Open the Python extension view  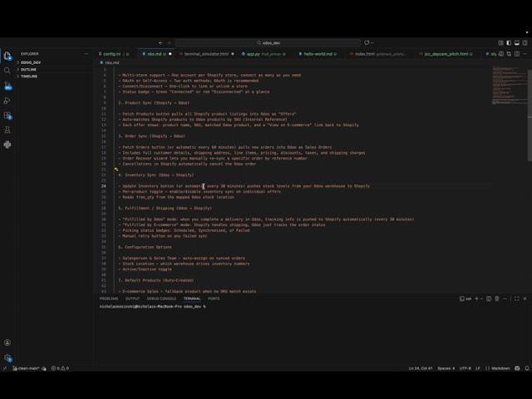pos(7,145)
